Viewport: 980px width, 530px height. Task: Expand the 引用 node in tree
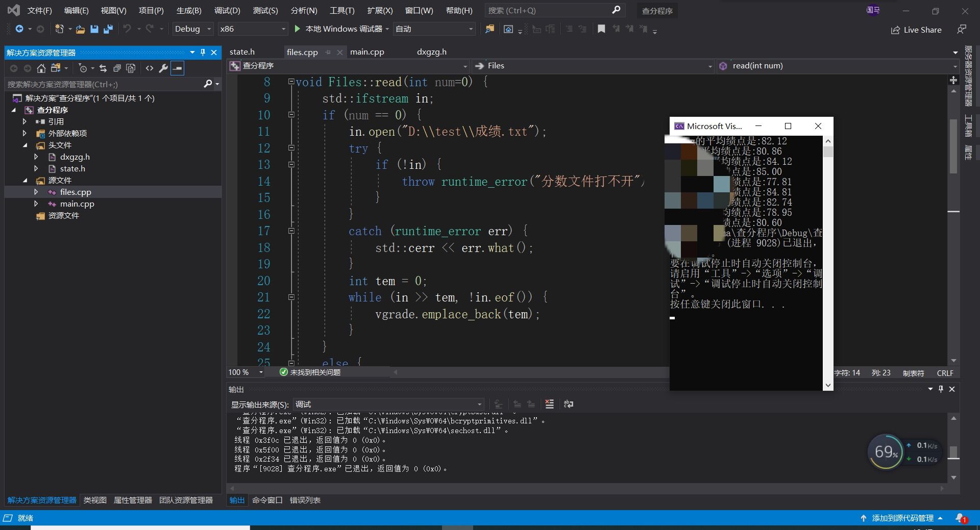(x=24, y=121)
